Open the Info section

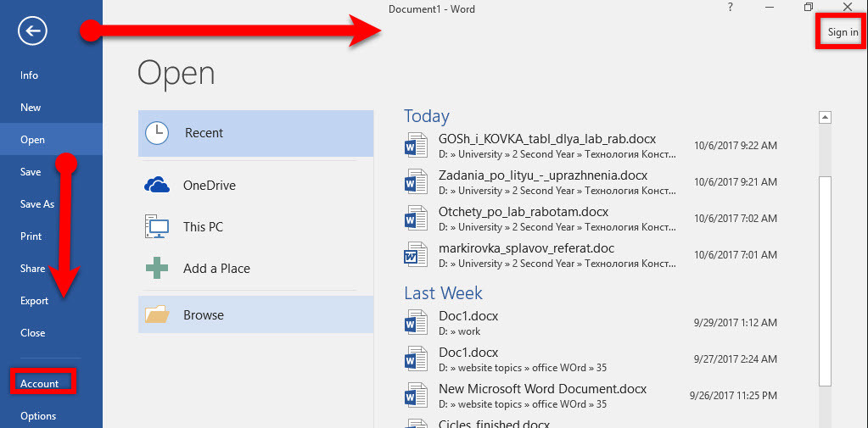pos(30,75)
